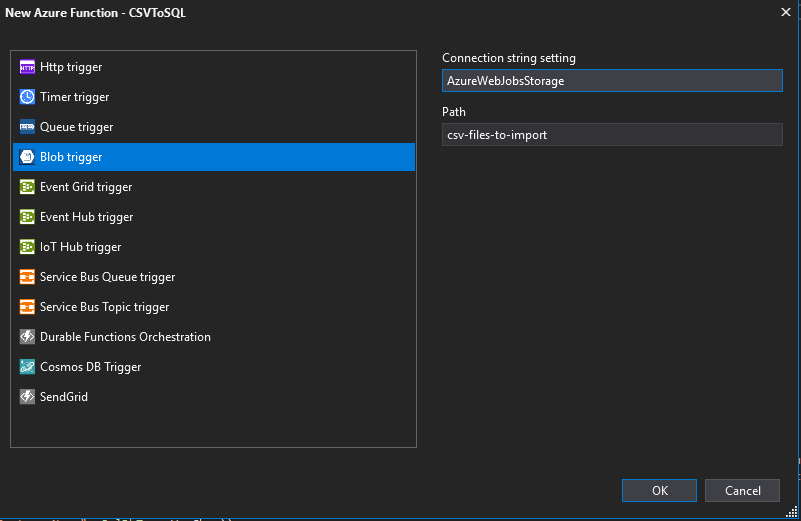Click the SendGrid icon
Screen dimensions: 801x521
tap(28, 397)
